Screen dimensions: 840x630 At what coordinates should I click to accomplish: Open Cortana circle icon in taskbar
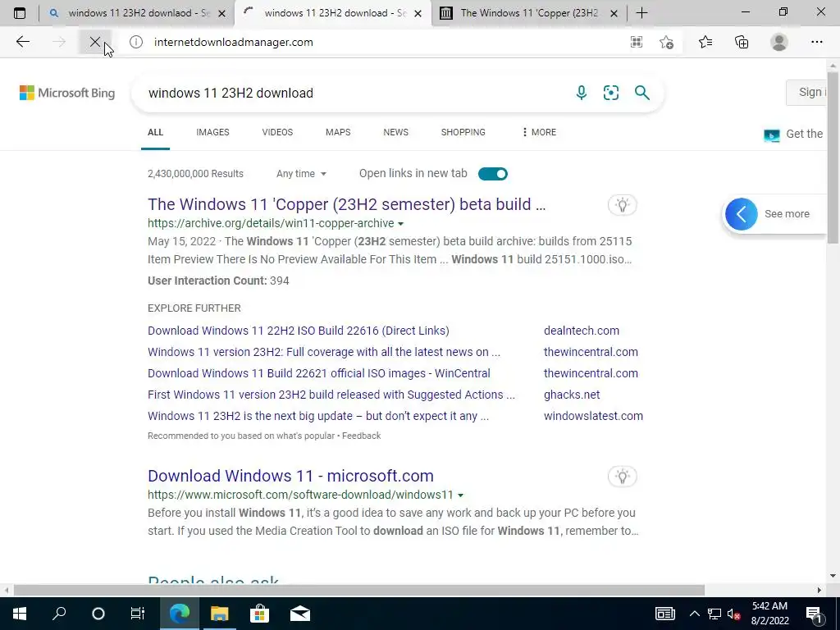[98, 614]
